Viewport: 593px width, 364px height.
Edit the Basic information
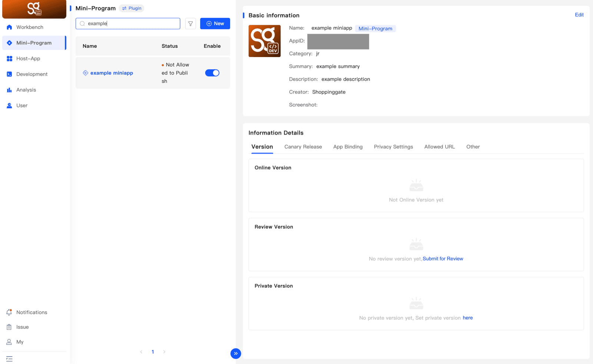click(x=579, y=15)
